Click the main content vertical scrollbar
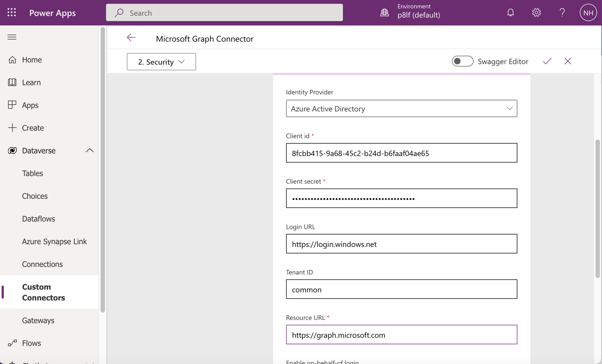Image resolution: width=602 pixels, height=364 pixels. tap(597, 209)
